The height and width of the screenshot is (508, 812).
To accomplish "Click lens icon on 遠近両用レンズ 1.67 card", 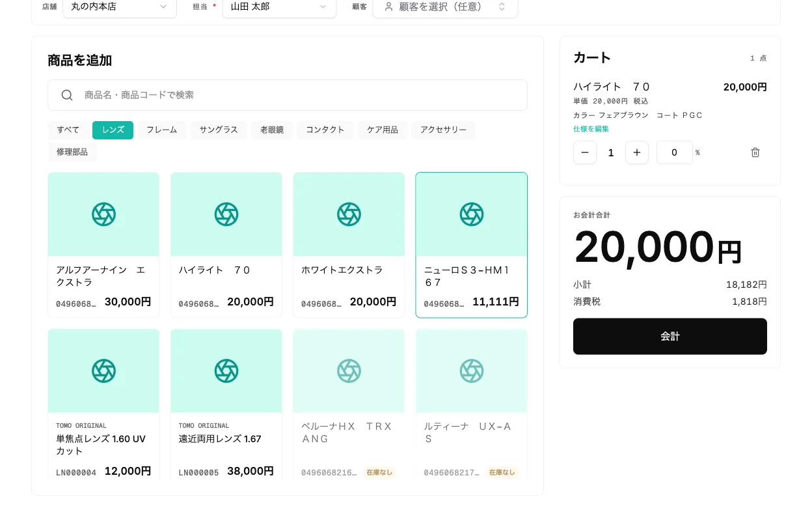I will [226, 371].
